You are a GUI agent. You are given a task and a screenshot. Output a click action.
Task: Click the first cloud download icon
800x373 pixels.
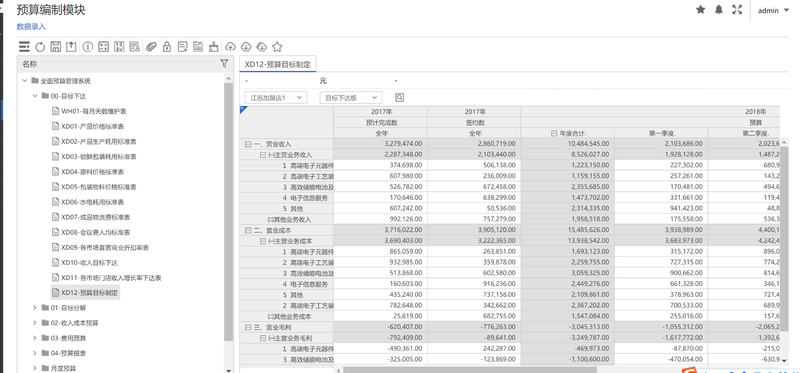point(246,47)
